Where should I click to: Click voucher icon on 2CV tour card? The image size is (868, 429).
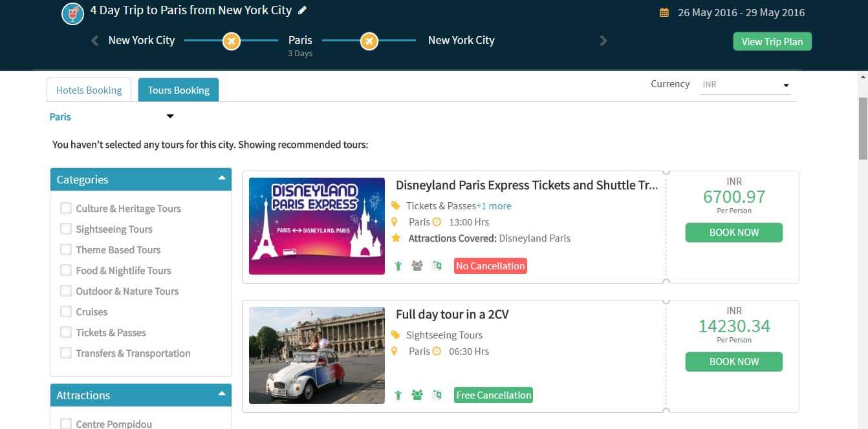click(x=437, y=395)
